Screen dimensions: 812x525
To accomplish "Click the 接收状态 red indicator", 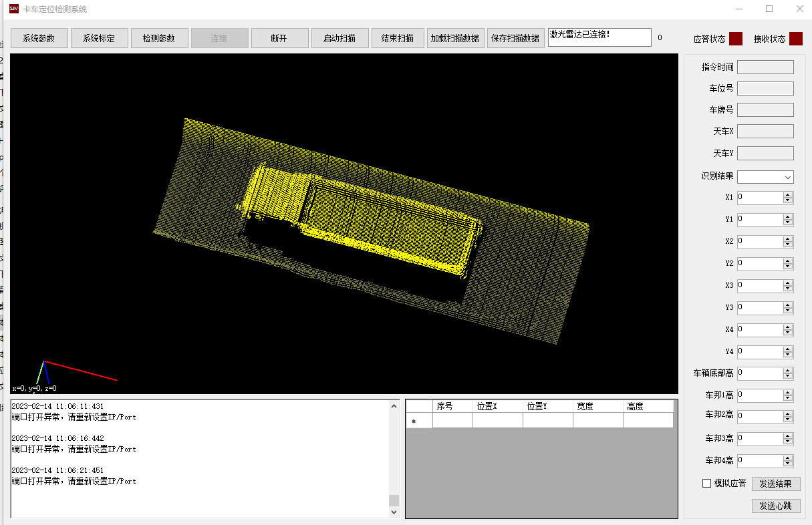I will click(x=796, y=39).
